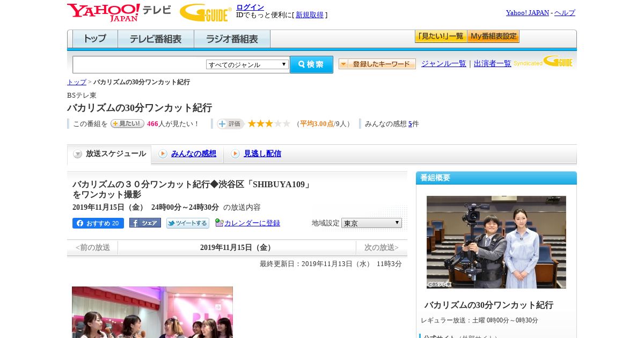Click the SHIBUYA109 episode photo
The height and width of the screenshot is (338, 644).
click(x=152, y=312)
